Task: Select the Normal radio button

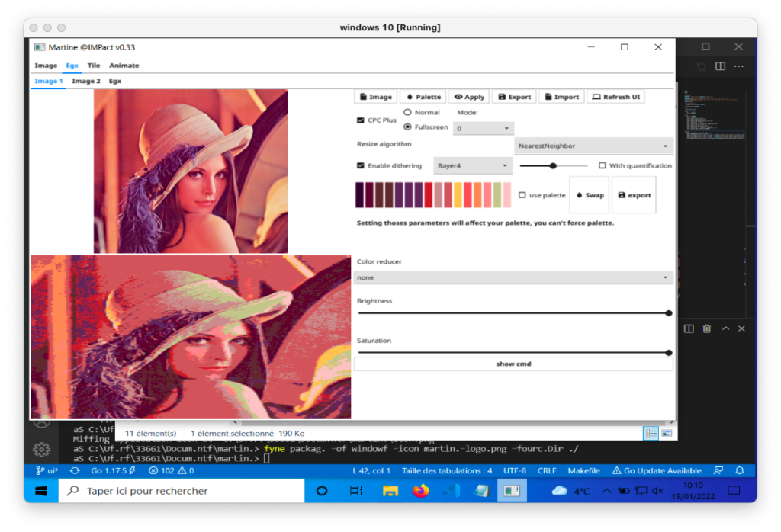Action: tap(407, 113)
